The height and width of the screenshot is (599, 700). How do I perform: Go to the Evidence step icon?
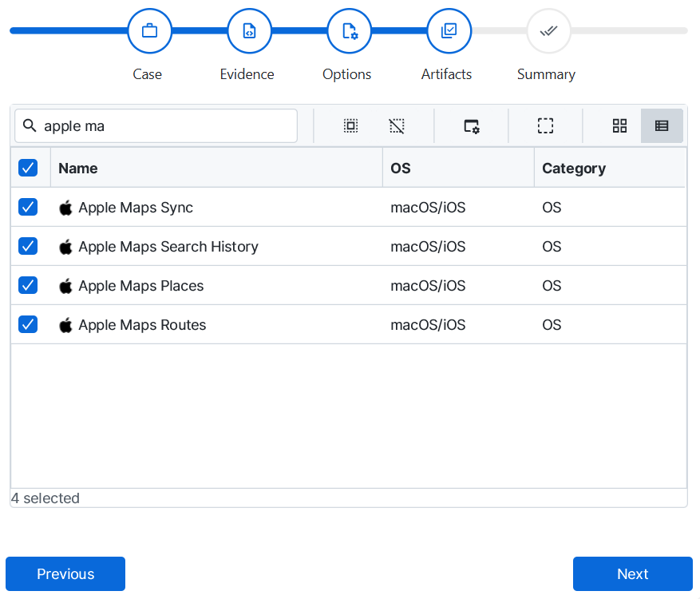pos(249,31)
